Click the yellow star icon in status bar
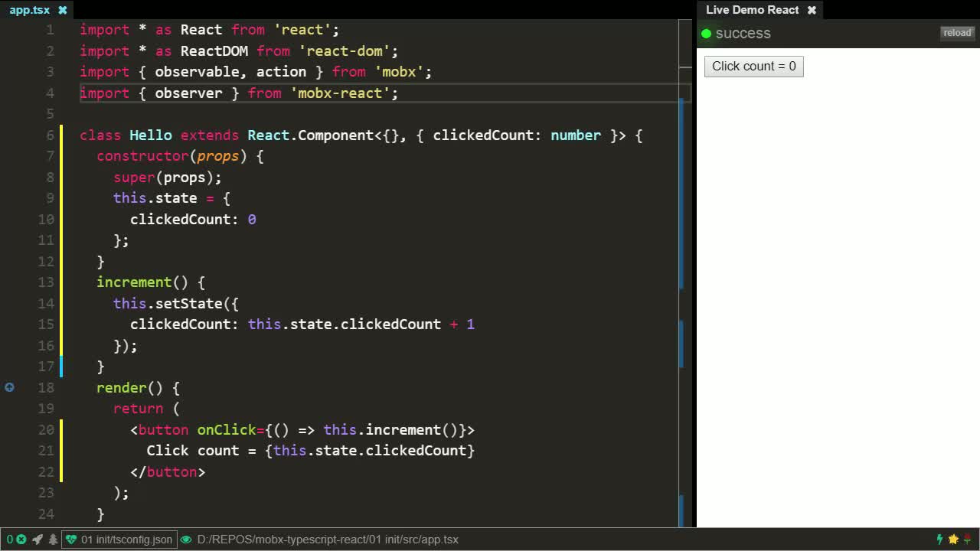 click(x=953, y=540)
